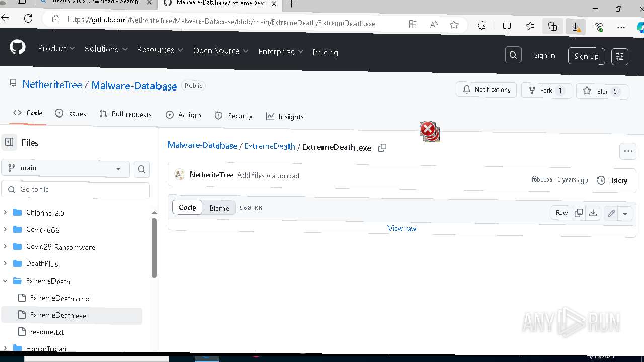Switch to the Pull requests tab

point(126,114)
